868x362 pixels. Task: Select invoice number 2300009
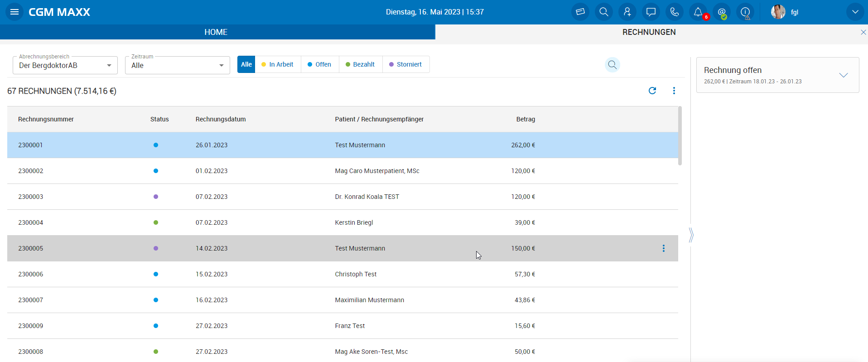coord(31,326)
